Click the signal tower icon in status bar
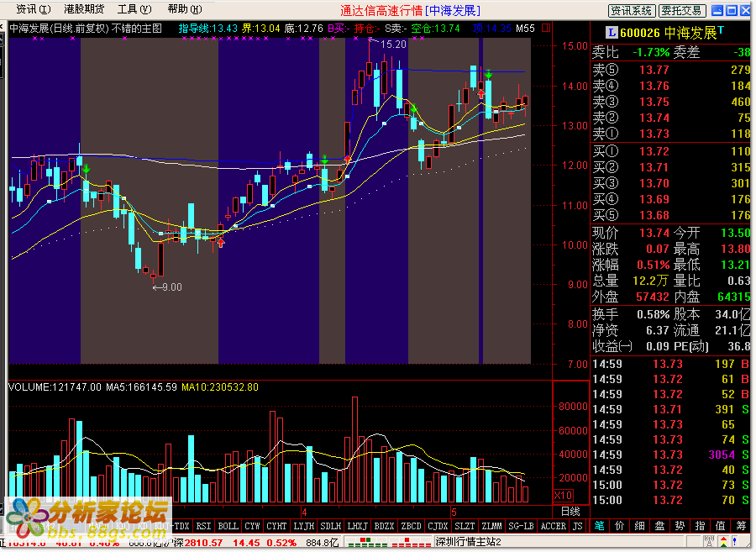Image resolution: width=756 pixels, height=552 pixels. click(709, 542)
